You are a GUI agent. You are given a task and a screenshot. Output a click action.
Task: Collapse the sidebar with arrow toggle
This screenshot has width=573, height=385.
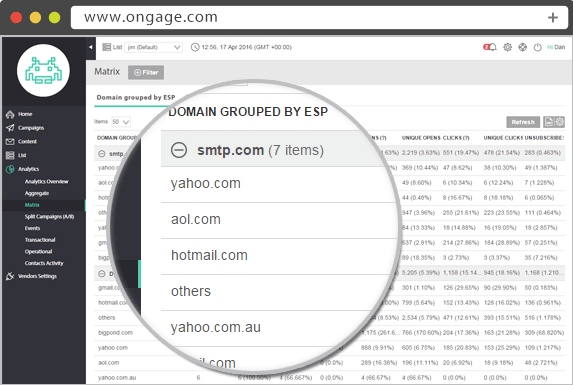pyautogui.click(x=91, y=47)
